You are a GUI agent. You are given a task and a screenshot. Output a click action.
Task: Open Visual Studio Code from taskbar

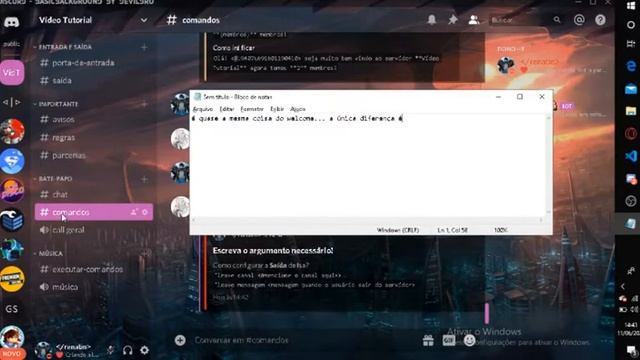point(631,156)
